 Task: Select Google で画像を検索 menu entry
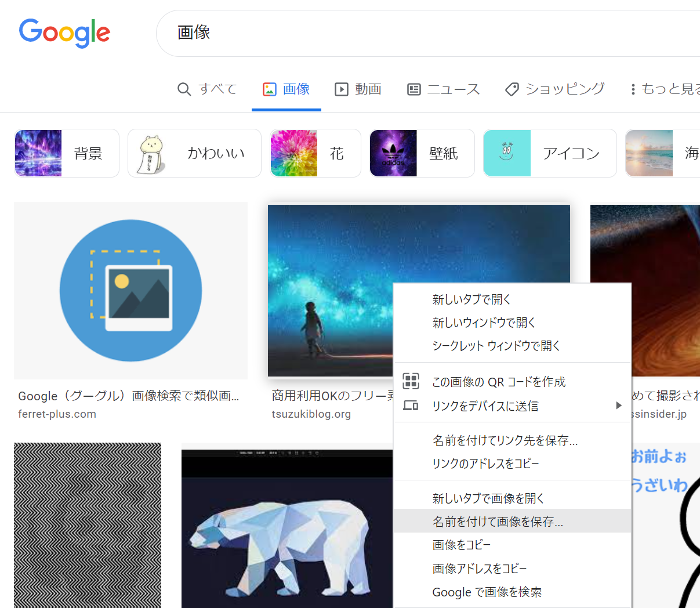tap(487, 592)
